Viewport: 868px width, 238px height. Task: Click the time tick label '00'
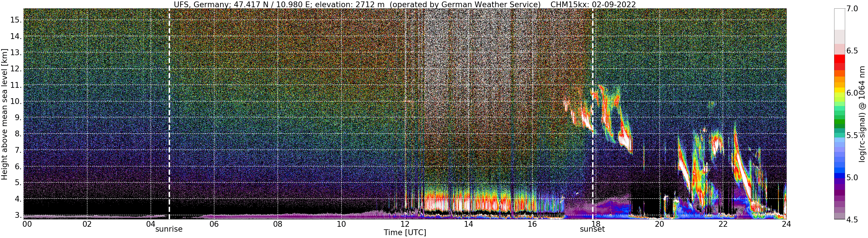pos(27,224)
